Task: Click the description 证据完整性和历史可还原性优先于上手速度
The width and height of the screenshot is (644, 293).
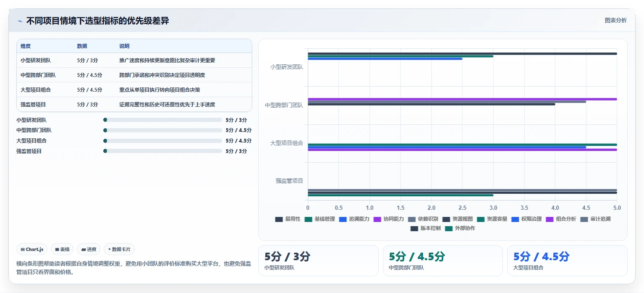Action: [167, 105]
